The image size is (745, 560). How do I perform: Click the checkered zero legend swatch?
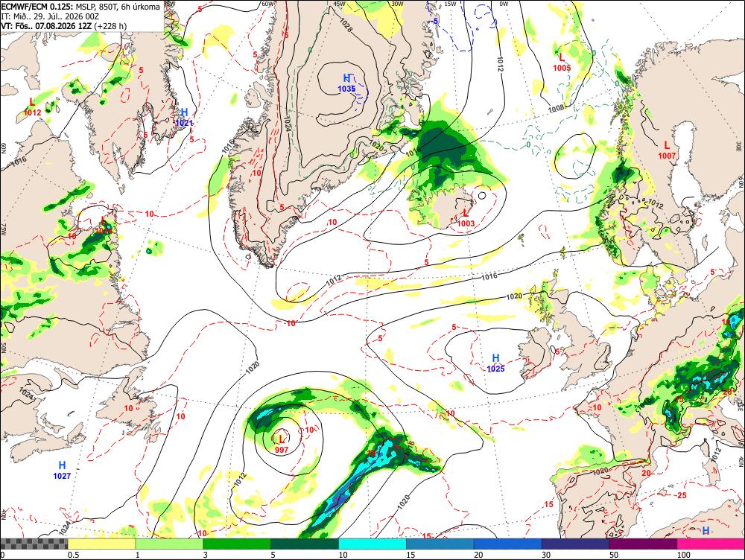click(x=34, y=544)
